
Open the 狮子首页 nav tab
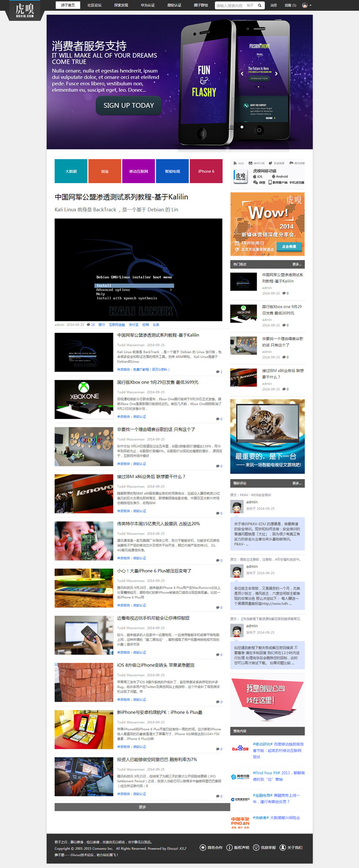point(68,5)
